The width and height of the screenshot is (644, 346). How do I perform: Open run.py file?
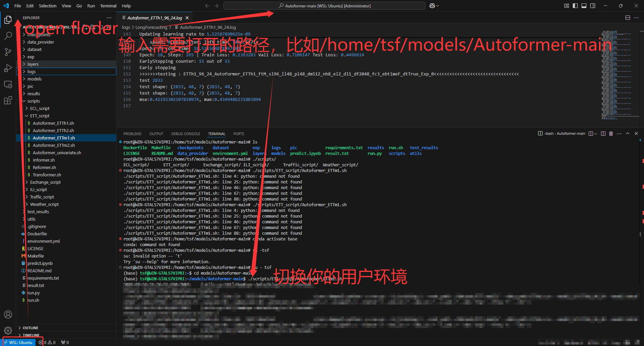pos(66,293)
